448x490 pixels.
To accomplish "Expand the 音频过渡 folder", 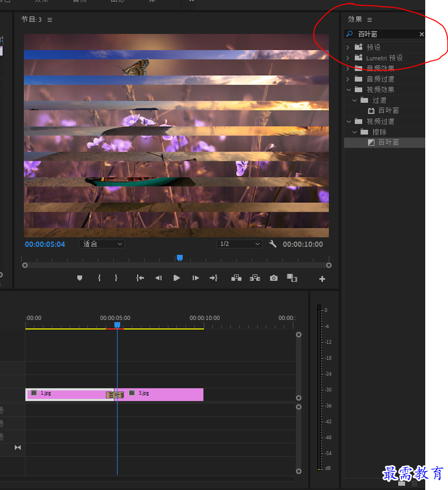I will (348, 79).
